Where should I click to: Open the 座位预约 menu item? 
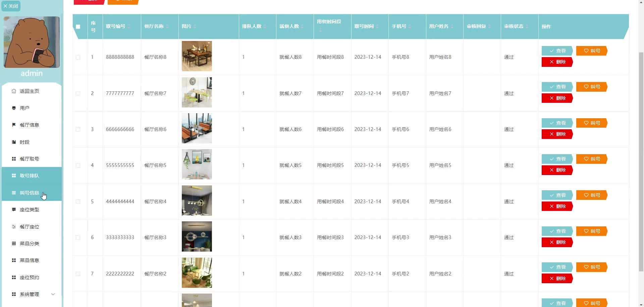coord(32,277)
